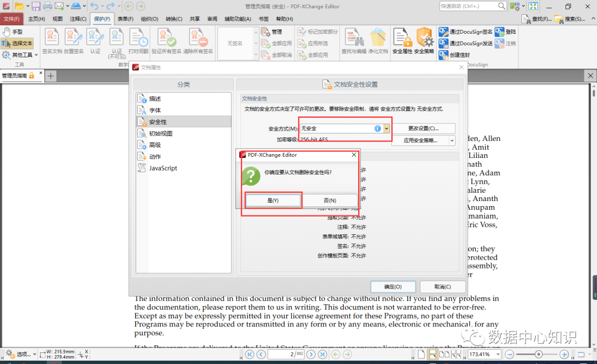Click Find and Redact (查找与编辑) icon

pyautogui.click(x=354, y=41)
